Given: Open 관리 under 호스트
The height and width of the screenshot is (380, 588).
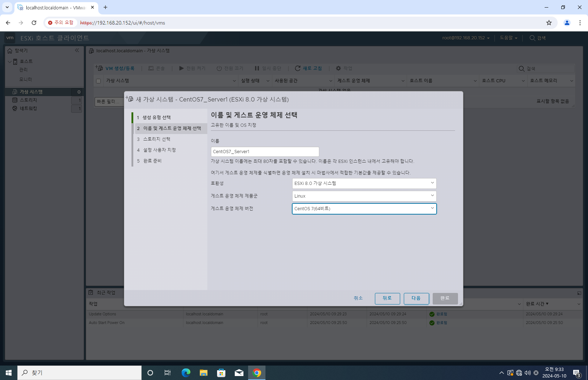Looking at the screenshot, I should (x=23, y=70).
